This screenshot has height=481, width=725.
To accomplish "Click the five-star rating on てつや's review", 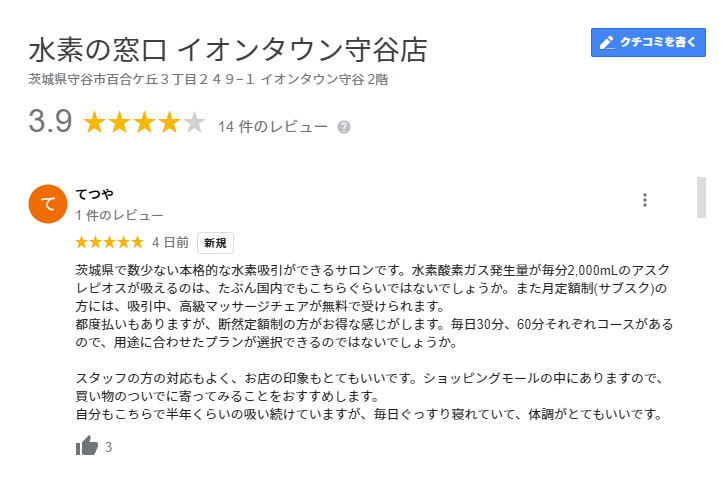I will click(110, 242).
